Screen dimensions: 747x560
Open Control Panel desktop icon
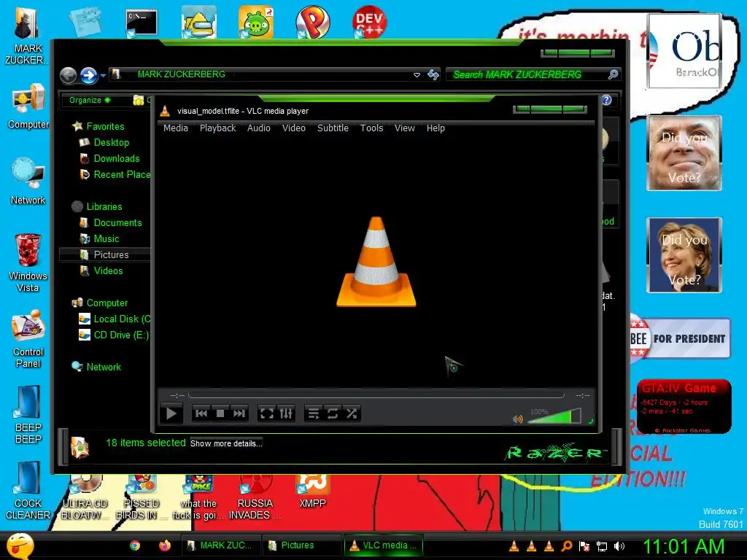pyautogui.click(x=28, y=339)
